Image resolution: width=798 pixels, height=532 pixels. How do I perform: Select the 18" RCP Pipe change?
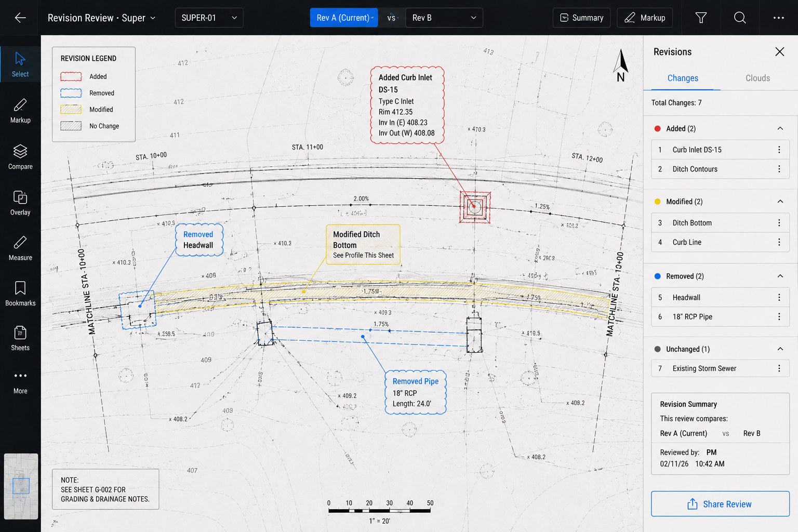(720, 316)
